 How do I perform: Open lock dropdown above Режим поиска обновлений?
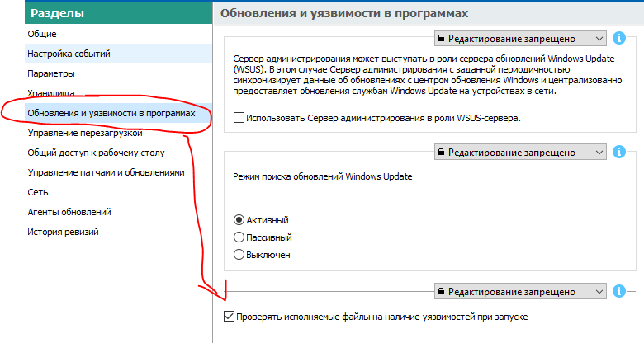[520, 153]
